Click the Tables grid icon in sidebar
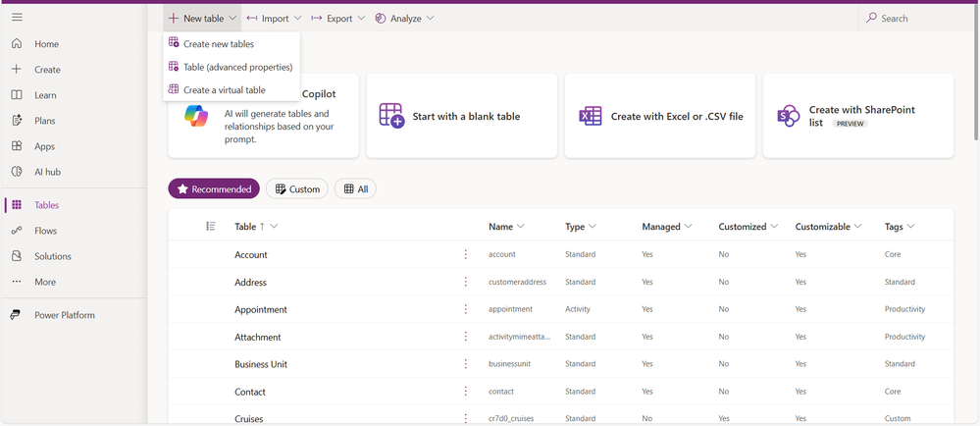 17,205
